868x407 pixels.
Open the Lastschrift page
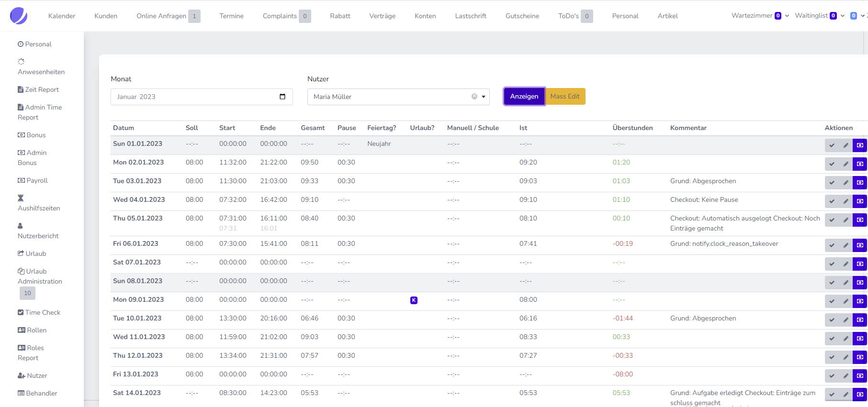click(x=471, y=16)
